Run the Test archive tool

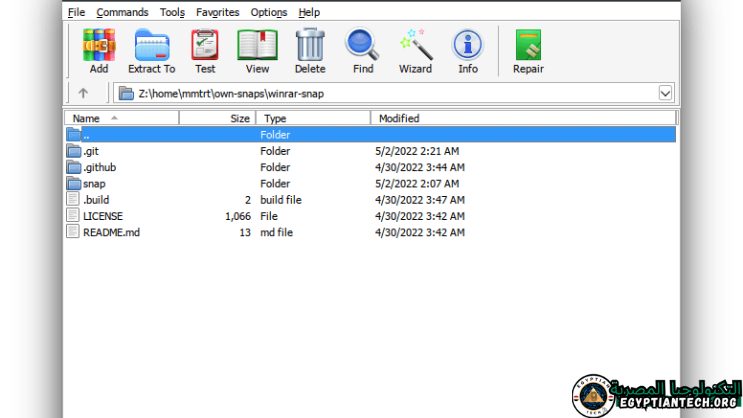pyautogui.click(x=205, y=46)
